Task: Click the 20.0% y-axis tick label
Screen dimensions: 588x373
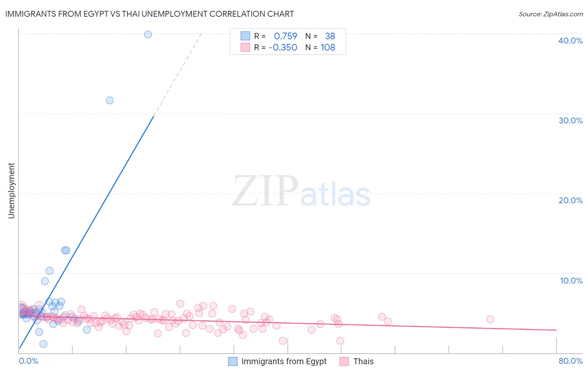Action: (570, 200)
